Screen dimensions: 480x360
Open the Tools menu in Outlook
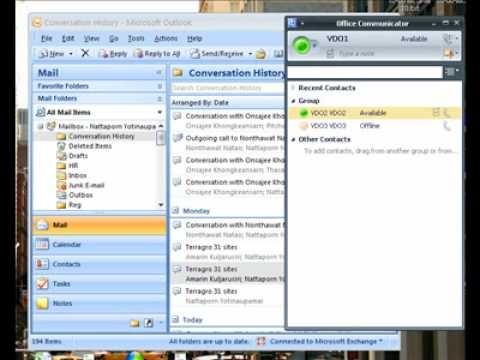coord(136,39)
